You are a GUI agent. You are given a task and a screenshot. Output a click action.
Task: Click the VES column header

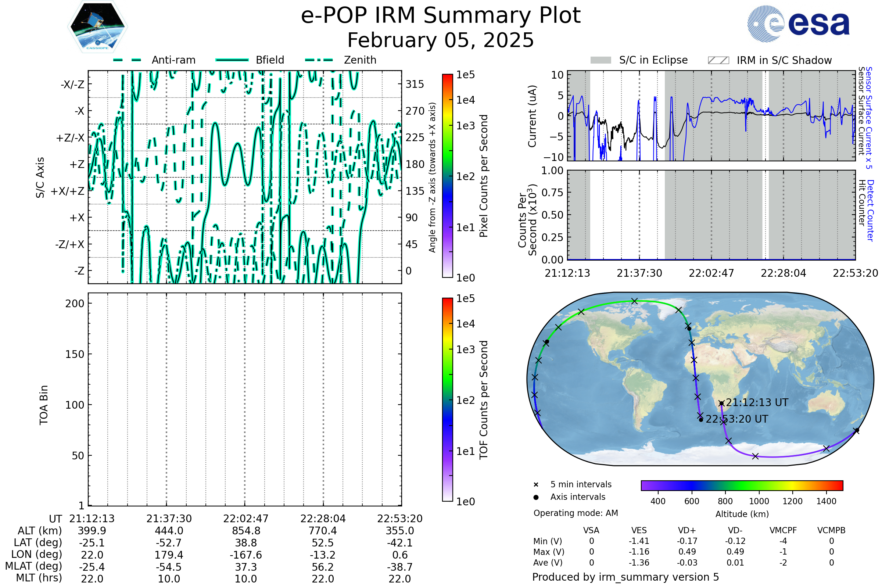[x=639, y=531]
